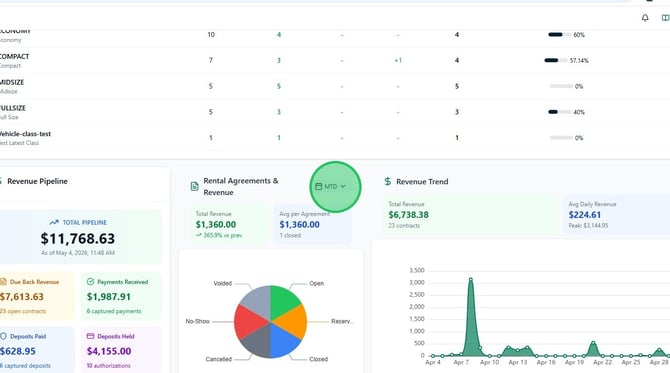Click the COMPACT vehicle class row name
The width and height of the screenshot is (670, 373).
click(14, 56)
